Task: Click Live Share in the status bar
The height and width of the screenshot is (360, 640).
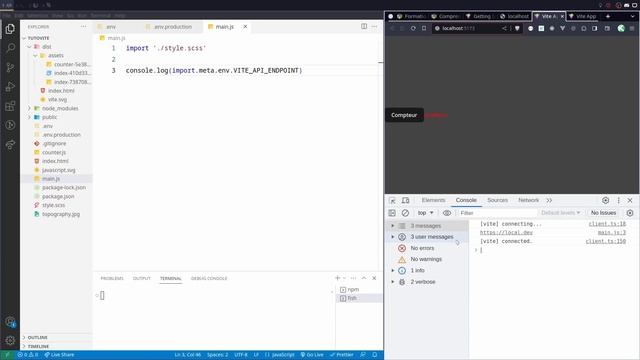Action: (59, 355)
